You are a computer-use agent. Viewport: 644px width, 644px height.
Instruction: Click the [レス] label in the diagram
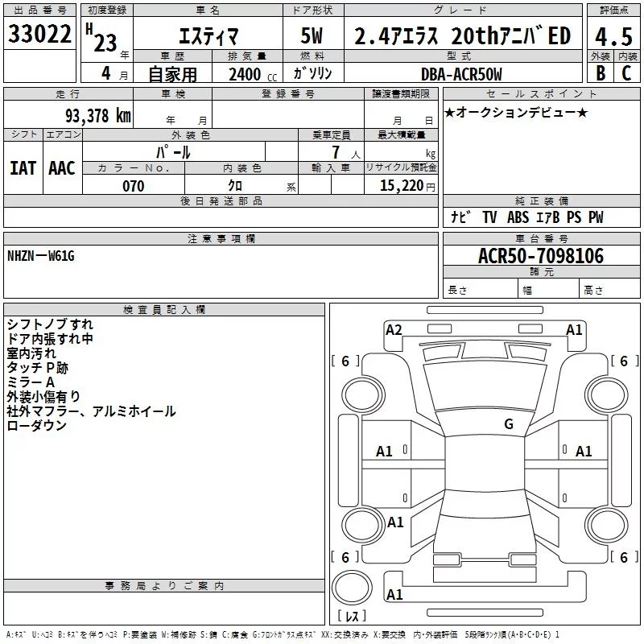click(352, 616)
